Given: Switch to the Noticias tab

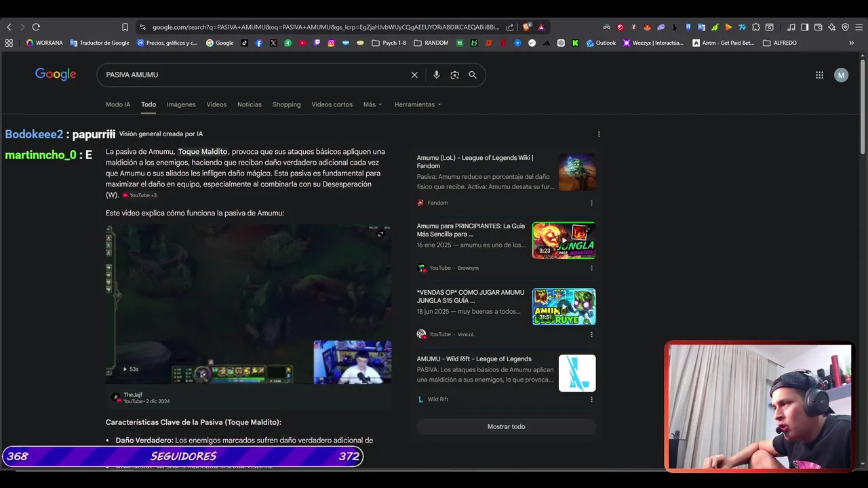Looking at the screenshot, I should (250, 104).
